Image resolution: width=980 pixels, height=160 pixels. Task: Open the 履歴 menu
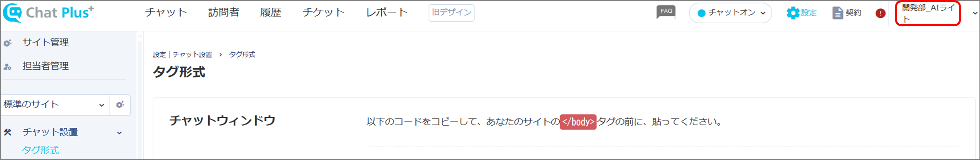[x=270, y=12]
